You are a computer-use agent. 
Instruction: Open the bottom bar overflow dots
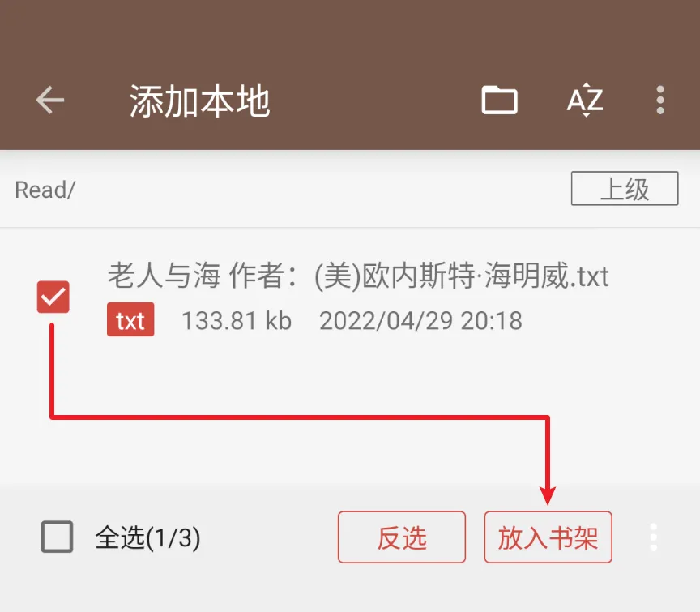click(x=654, y=537)
